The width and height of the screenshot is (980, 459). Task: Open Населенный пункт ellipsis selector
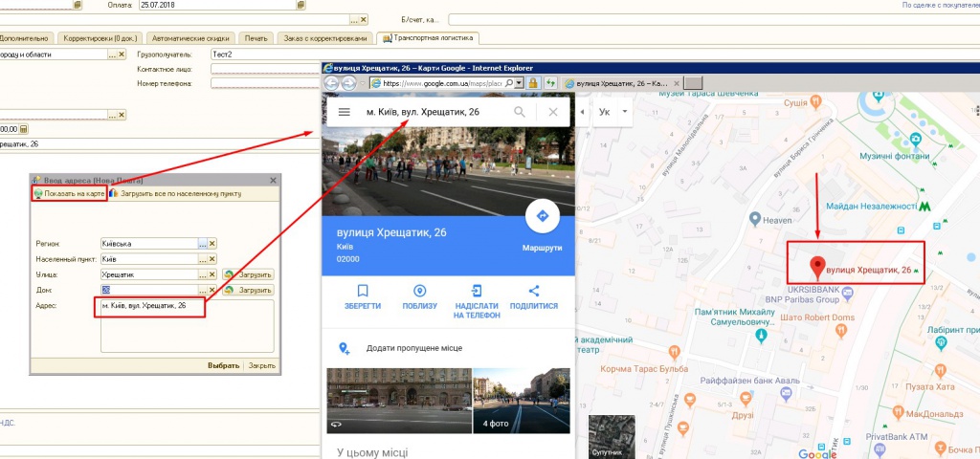203,259
